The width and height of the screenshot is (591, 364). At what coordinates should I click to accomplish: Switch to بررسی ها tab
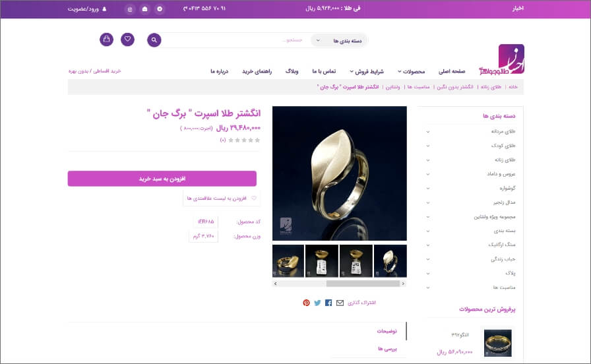[x=387, y=349]
